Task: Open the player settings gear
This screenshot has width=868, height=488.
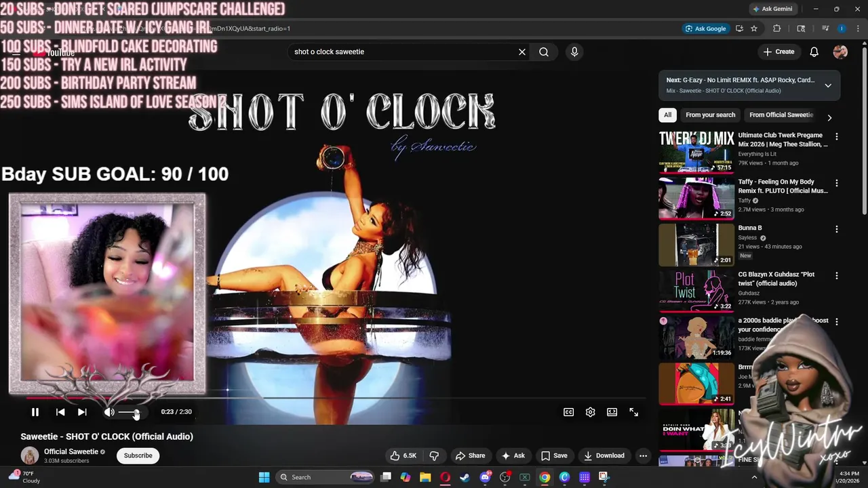Action: (591, 412)
